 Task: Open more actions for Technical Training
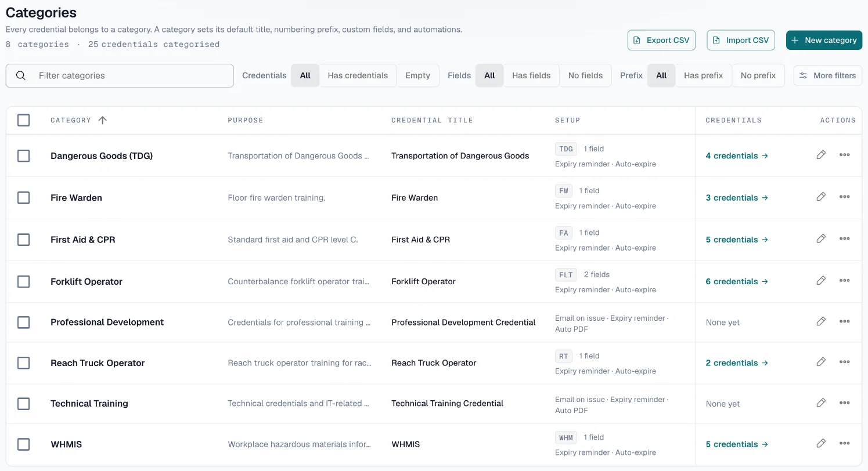pos(845,403)
